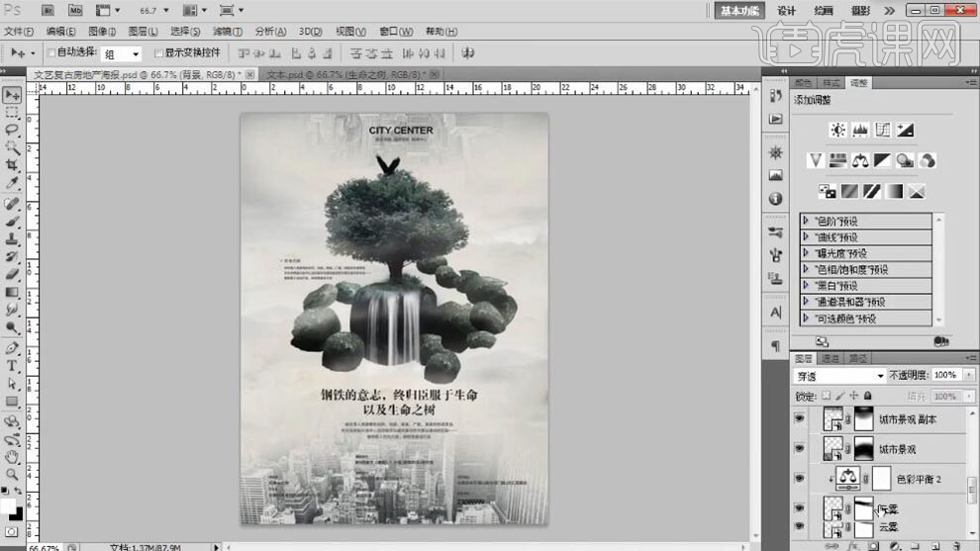Switch to the 设计 workspace
Screen dimensions: 980x551
[x=786, y=11]
